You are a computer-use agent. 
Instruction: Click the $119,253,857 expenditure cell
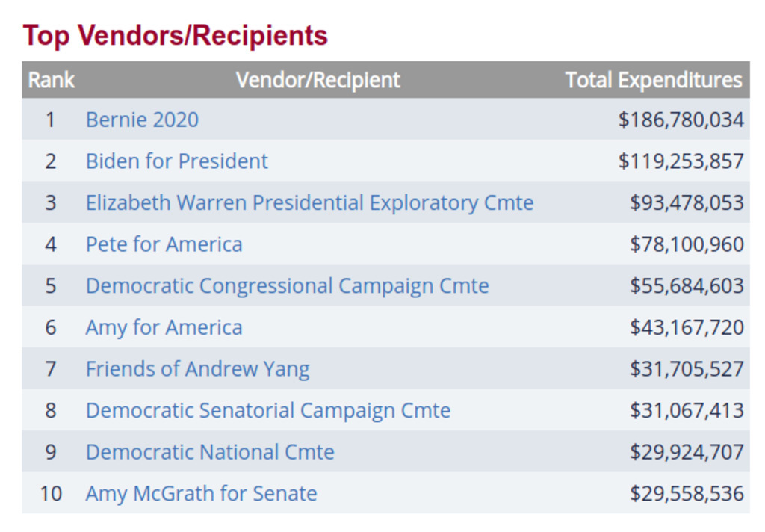coord(681,161)
